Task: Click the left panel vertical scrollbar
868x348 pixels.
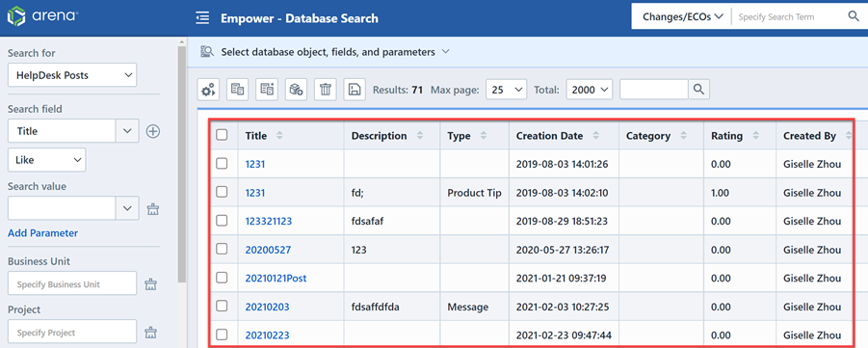Action: [182, 164]
